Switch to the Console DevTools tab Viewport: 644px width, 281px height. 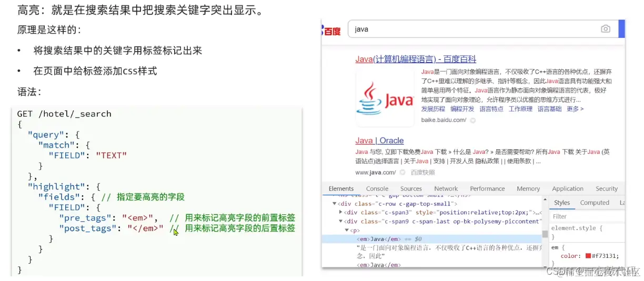tap(377, 189)
